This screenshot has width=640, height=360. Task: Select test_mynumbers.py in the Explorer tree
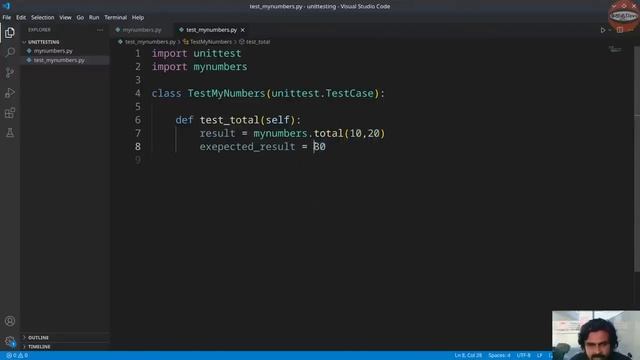pyautogui.click(x=59, y=60)
